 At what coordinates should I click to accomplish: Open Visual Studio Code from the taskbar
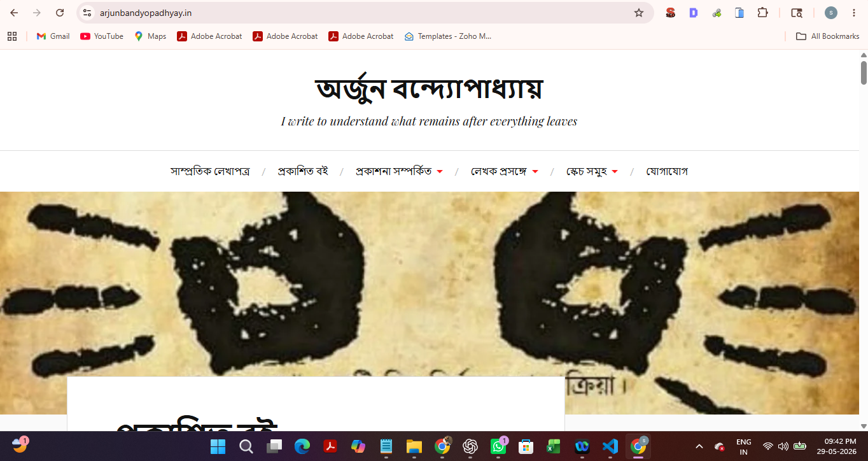[610, 446]
